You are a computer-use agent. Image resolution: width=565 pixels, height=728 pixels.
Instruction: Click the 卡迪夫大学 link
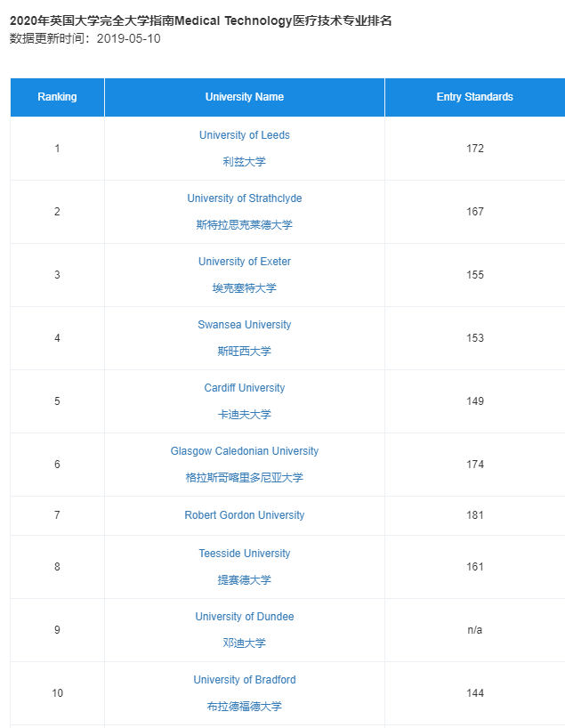click(x=244, y=415)
